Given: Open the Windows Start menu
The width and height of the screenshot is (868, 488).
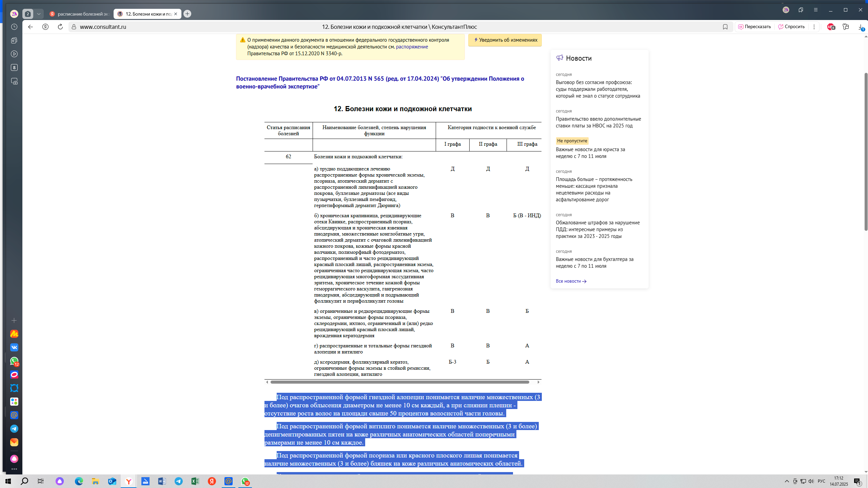Looking at the screenshot, I should tap(8, 481).
